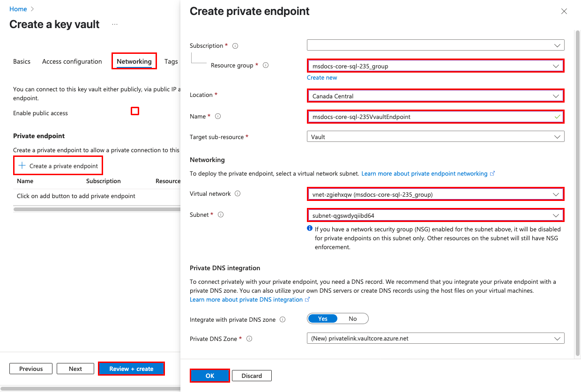Enable public access checkbox
The image size is (581, 392).
[x=135, y=111]
